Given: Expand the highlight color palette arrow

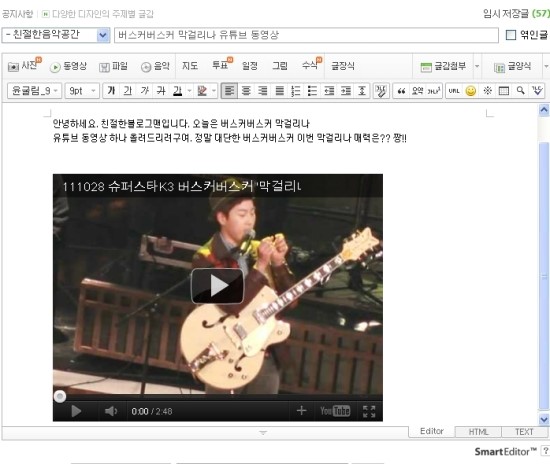Looking at the screenshot, I should pos(214,91).
